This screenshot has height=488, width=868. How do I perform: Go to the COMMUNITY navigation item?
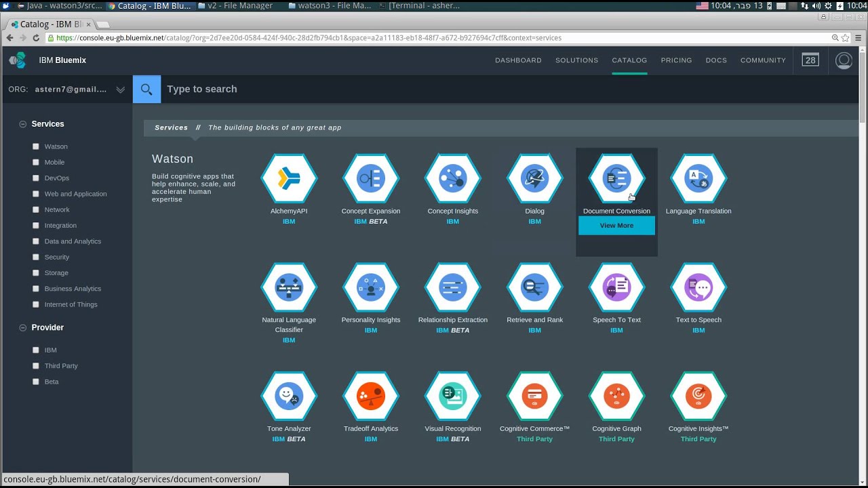pyautogui.click(x=763, y=60)
